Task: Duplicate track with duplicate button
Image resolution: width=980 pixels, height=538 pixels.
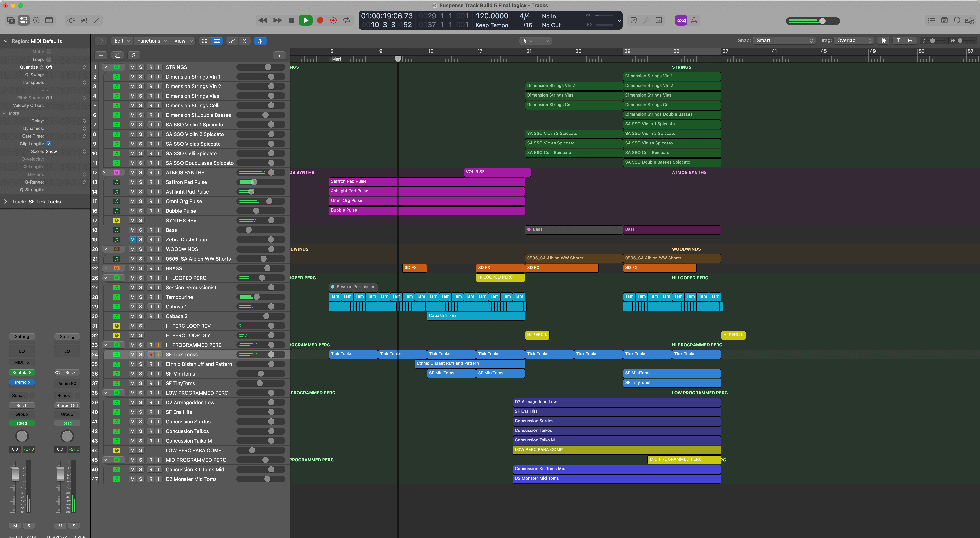Action: click(118, 55)
